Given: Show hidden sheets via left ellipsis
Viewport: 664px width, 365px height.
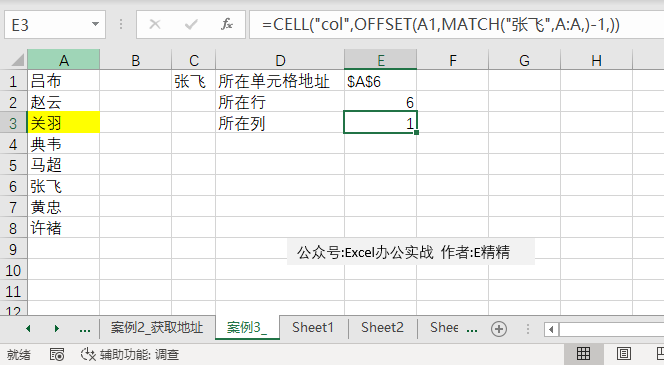Looking at the screenshot, I should click(x=85, y=329).
